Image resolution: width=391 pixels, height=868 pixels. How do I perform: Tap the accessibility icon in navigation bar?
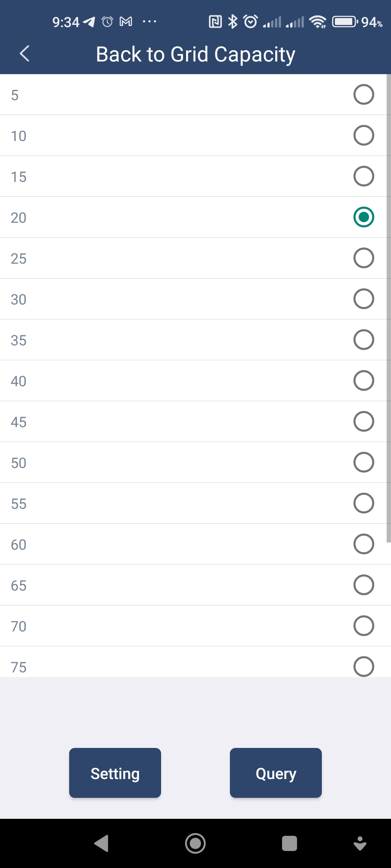[x=360, y=843]
